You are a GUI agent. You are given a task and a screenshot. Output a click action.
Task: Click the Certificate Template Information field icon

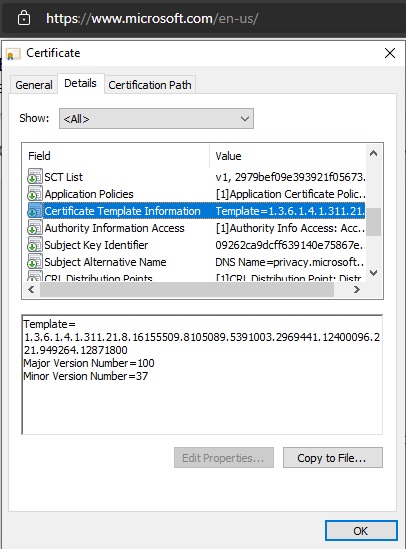click(x=35, y=211)
